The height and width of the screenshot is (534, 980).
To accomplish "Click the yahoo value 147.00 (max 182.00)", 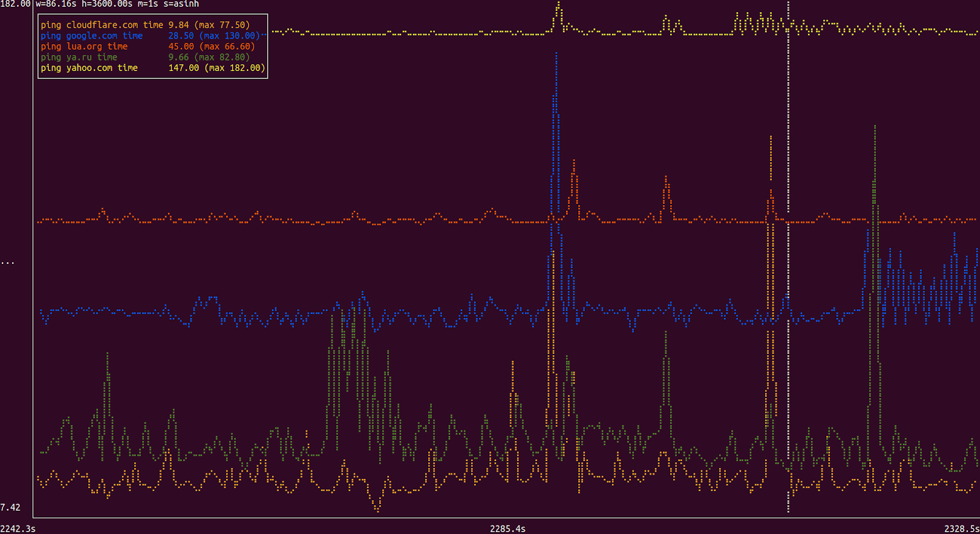I will (217, 68).
